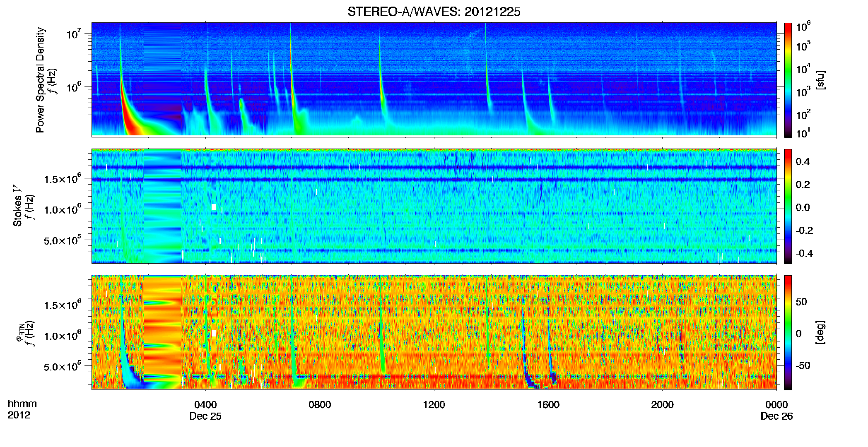
Task: Click the degrees color bar of bottom panel
Action: point(788,332)
